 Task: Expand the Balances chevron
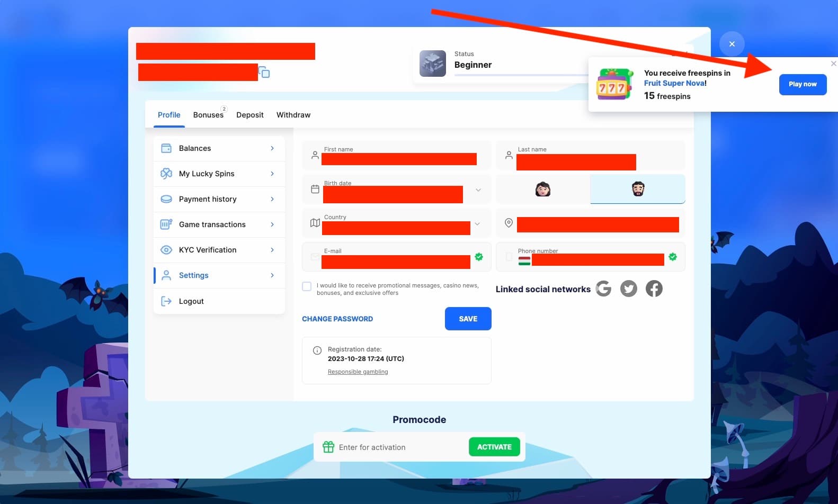(x=272, y=148)
